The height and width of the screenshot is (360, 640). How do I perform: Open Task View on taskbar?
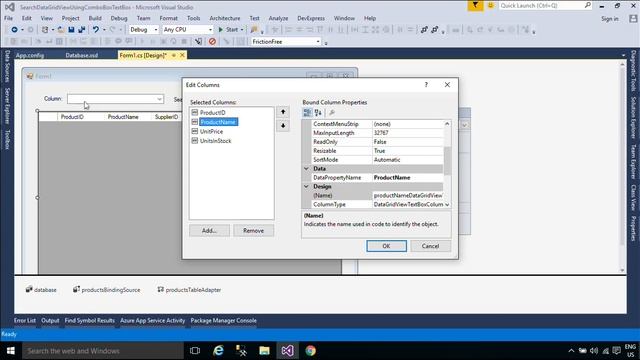[195, 351]
